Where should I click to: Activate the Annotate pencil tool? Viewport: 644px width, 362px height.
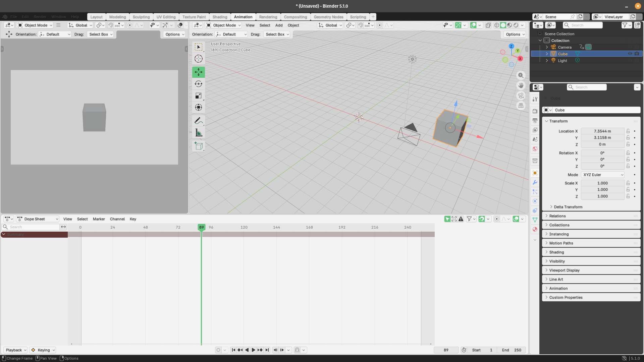pyautogui.click(x=199, y=121)
